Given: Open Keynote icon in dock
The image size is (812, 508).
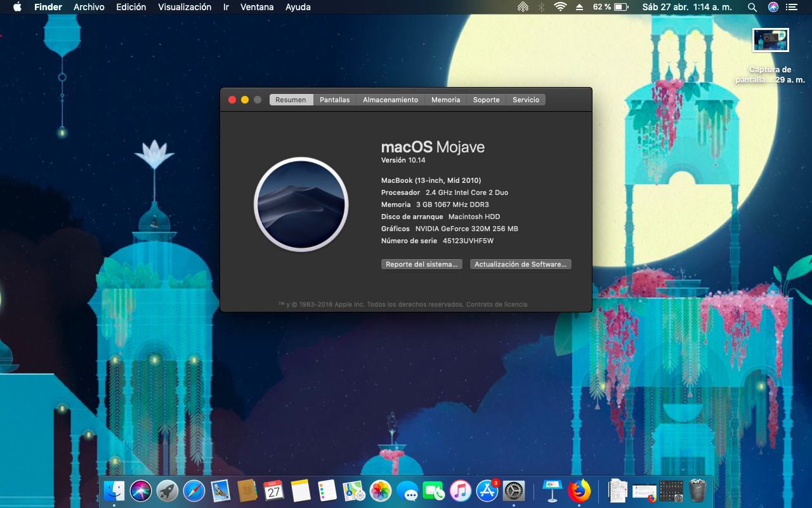Looking at the screenshot, I should [x=552, y=491].
